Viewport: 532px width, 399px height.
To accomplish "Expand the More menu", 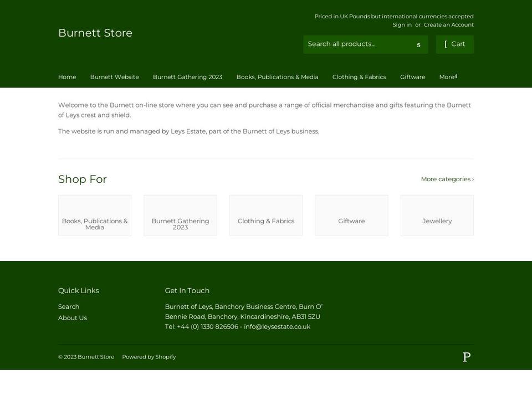I will pos(448,77).
